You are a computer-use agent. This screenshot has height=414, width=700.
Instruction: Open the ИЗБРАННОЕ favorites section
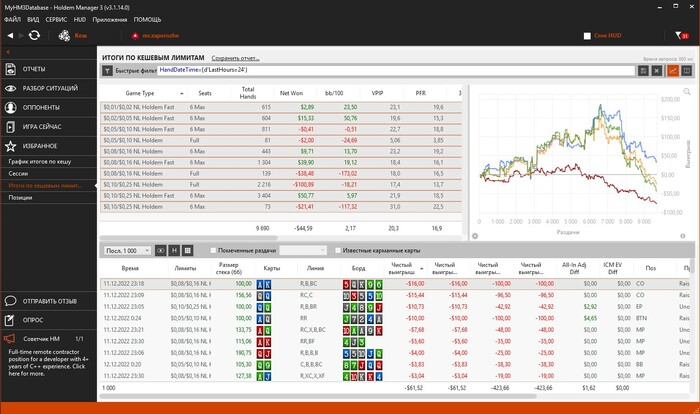pos(49,146)
